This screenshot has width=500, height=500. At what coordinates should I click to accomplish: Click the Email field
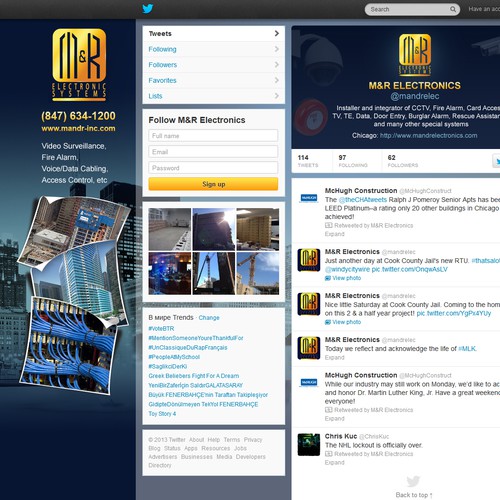pyautogui.click(x=213, y=152)
